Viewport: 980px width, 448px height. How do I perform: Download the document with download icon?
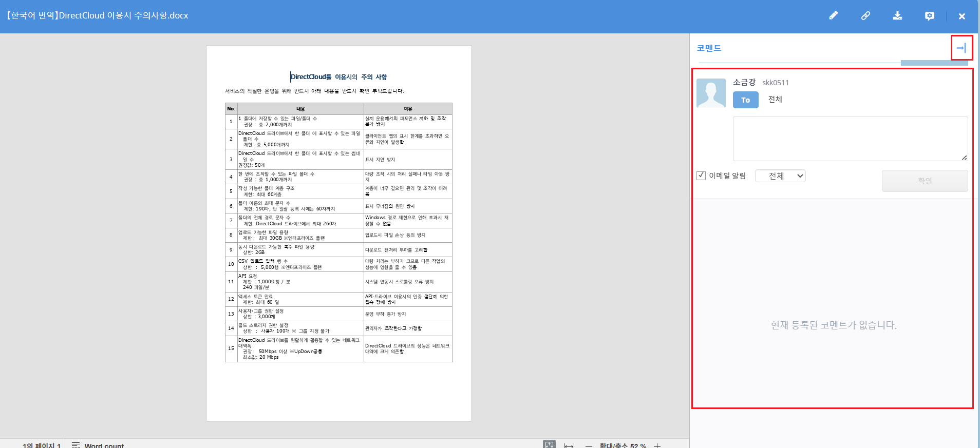[x=897, y=16]
